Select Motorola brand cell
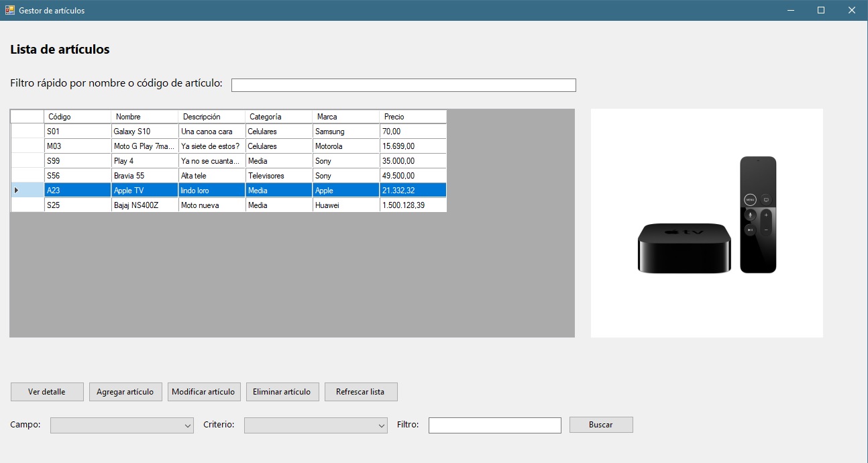The width and height of the screenshot is (868, 463). [x=346, y=146]
